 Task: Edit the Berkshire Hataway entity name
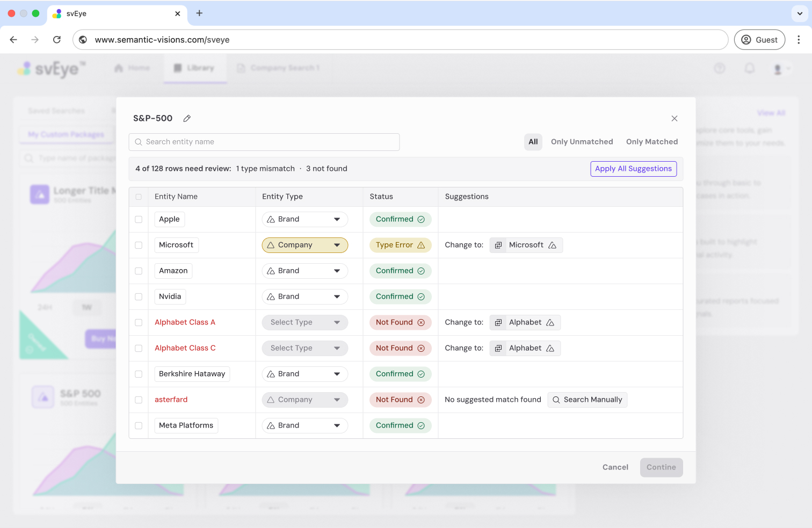coord(192,374)
